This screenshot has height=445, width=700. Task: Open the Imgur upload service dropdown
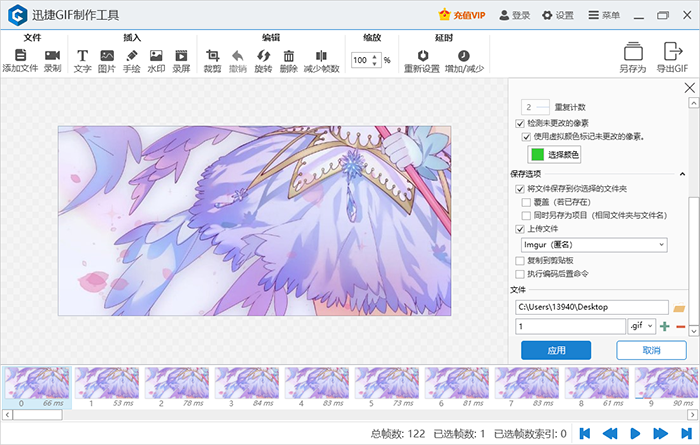click(x=593, y=244)
